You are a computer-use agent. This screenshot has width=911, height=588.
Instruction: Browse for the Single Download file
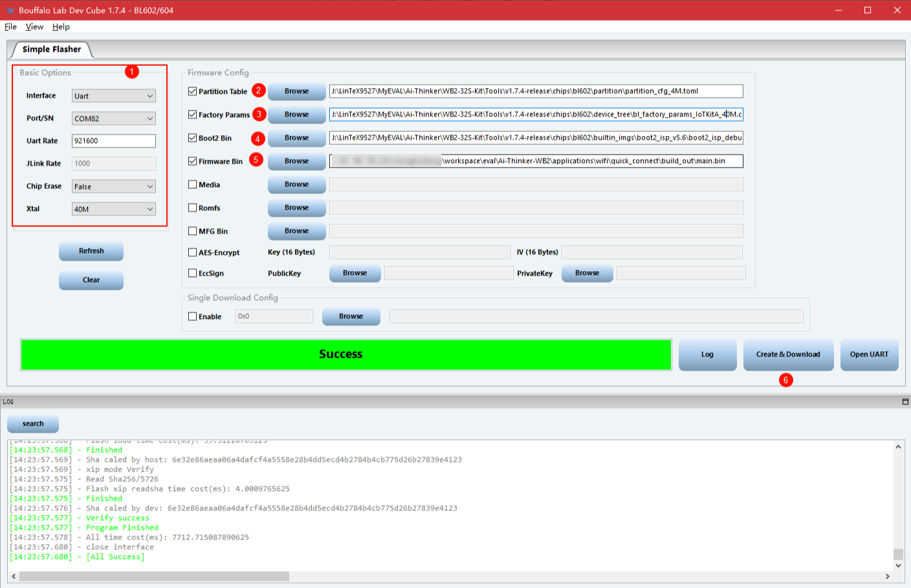tap(351, 316)
